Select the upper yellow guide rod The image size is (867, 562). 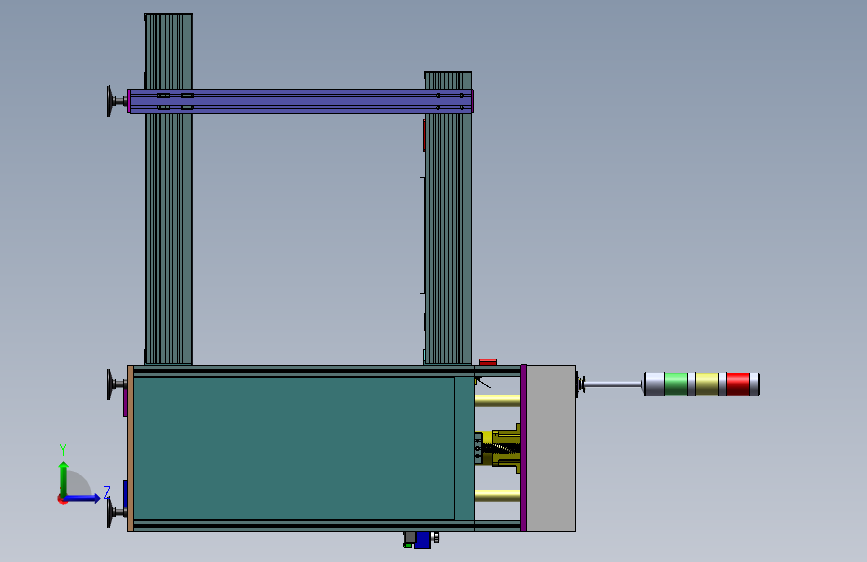point(497,400)
